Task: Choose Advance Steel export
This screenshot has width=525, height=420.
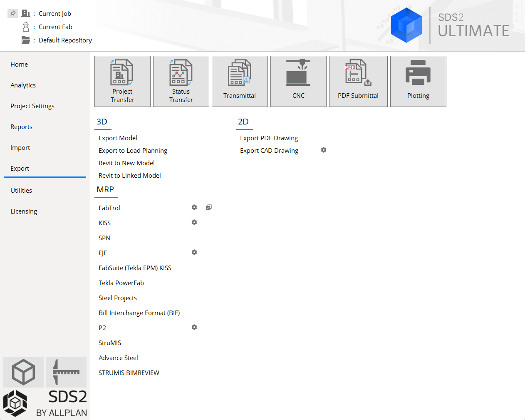Action: coord(119,358)
